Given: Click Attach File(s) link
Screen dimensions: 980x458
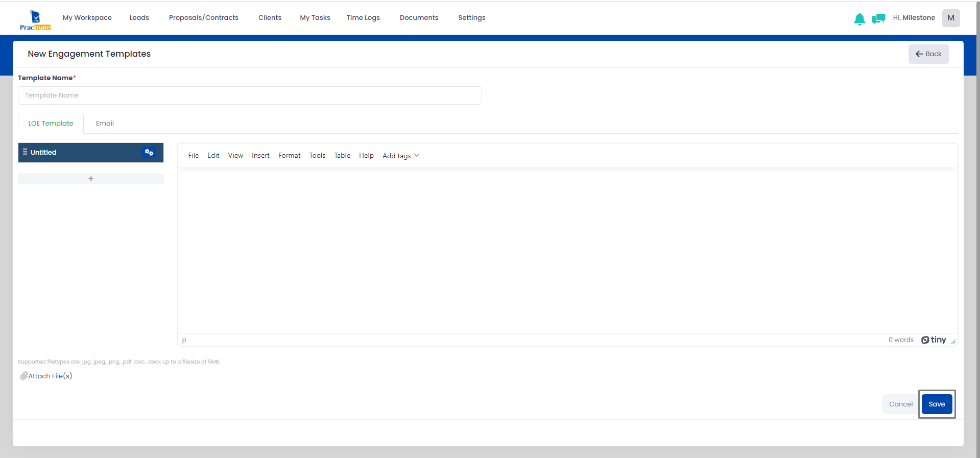Looking at the screenshot, I should pos(50,376).
